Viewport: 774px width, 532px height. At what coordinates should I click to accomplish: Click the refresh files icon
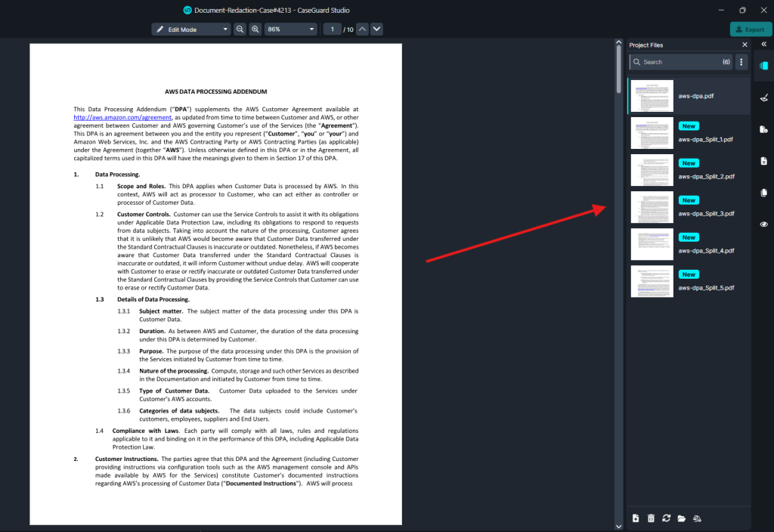pyautogui.click(x=666, y=518)
